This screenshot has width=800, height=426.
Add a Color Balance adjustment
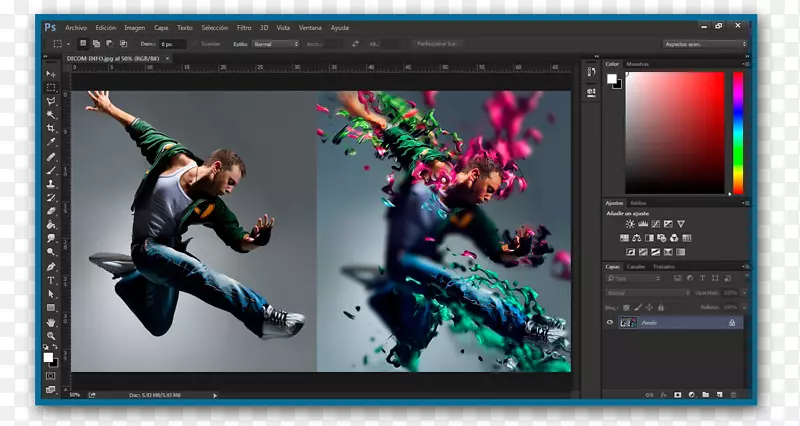click(x=637, y=238)
